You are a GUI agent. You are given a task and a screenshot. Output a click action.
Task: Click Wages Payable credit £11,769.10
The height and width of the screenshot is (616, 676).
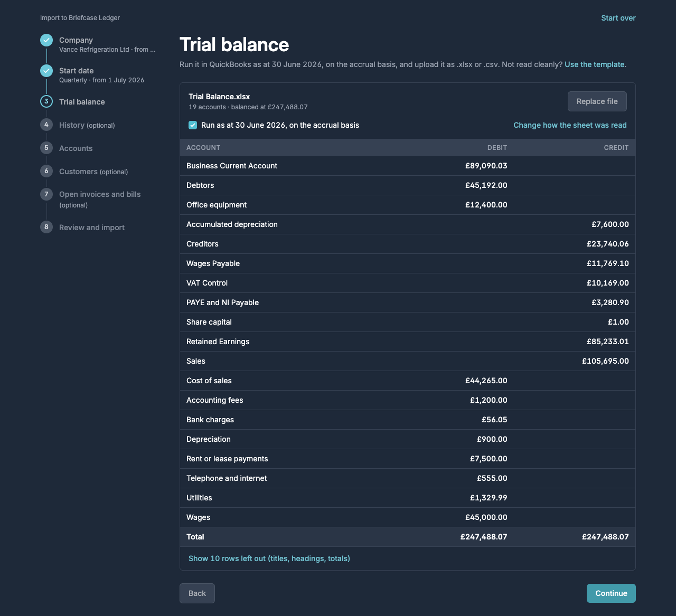point(608,263)
